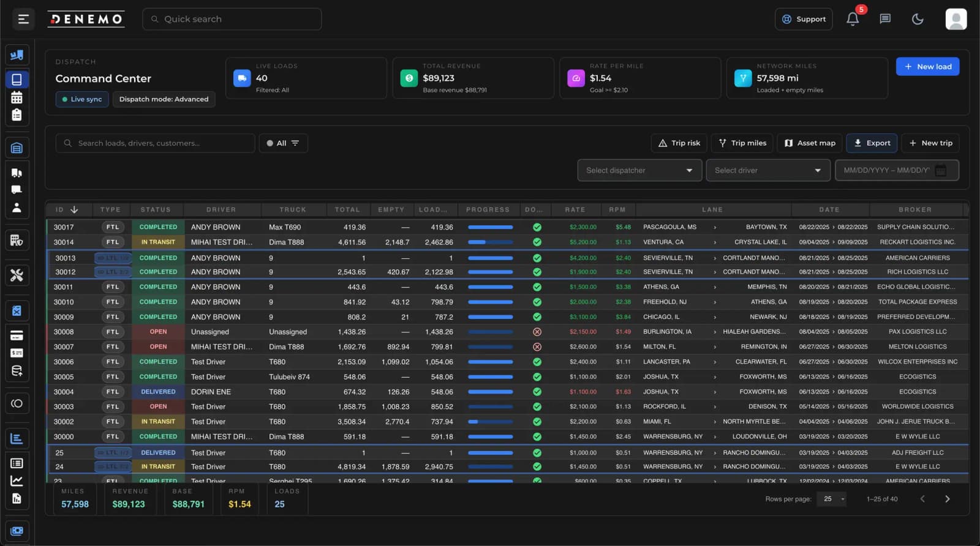Click the person icon in sidebar
This screenshot has height=546, width=980.
17,208
